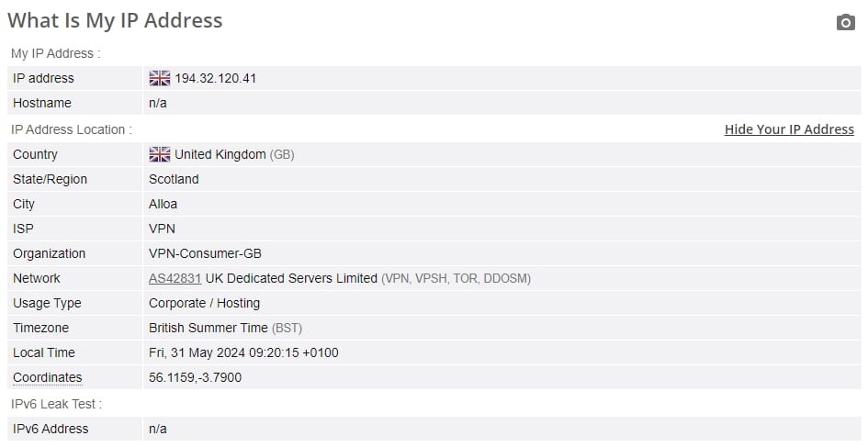Viewport: 868px width, 447px height.
Task: Click the camera screenshot icon
Action: [845, 22]
